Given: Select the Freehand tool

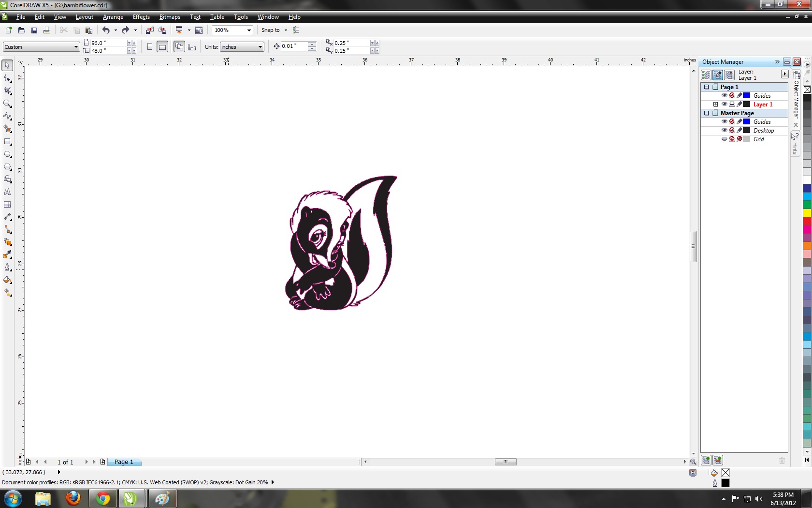Looking at the screenshot, I should [7, 116].
